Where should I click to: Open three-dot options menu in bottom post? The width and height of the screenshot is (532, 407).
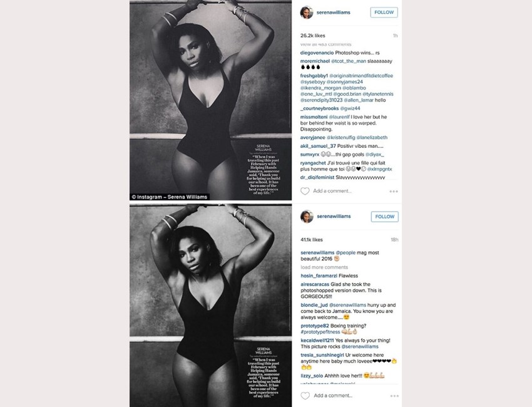click(x=394, y=396)
